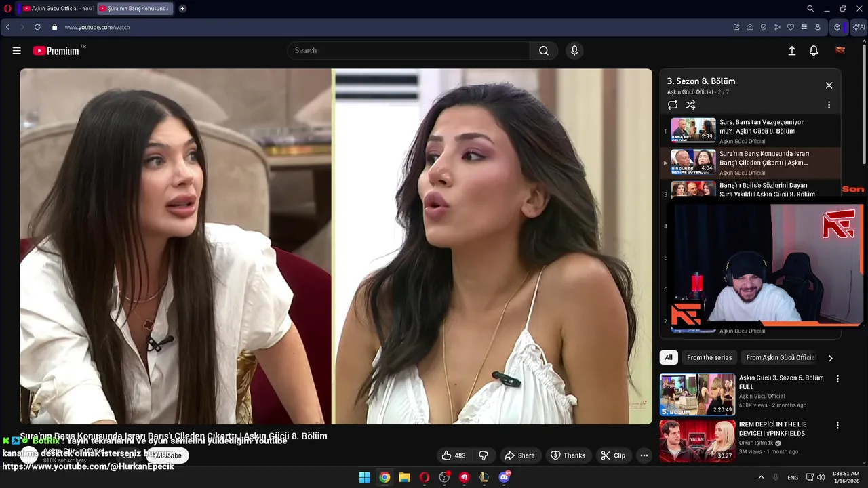
Task: Open options for Aşkın Gücü 3. Sezon 5. Bölüm
Action: point(837,379)
